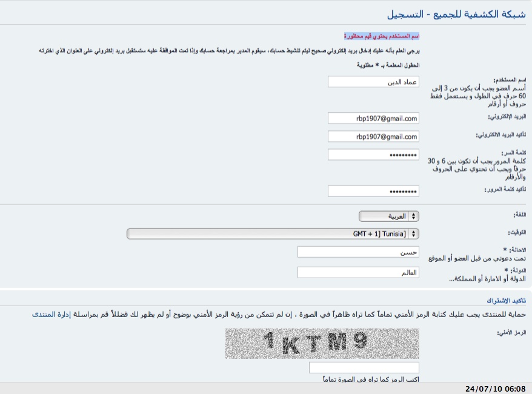Click the country field containing العالم
This screenshot has height=394, width=532.
(358, 273)
